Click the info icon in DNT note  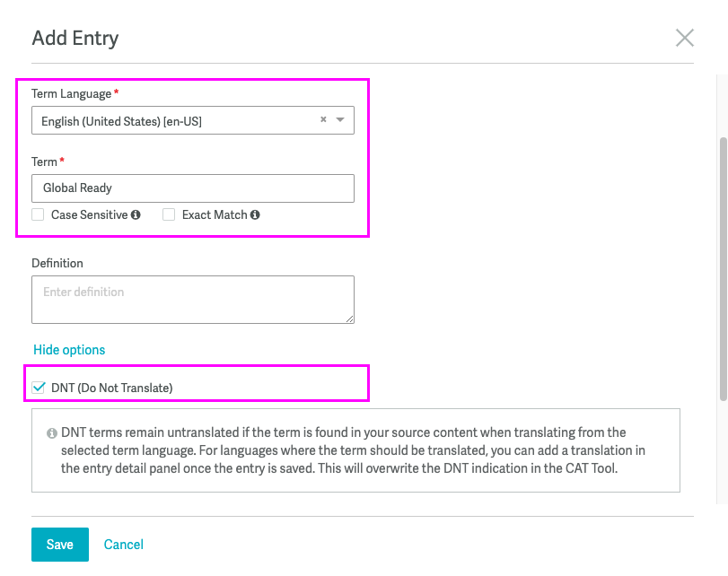pos(52,433)
